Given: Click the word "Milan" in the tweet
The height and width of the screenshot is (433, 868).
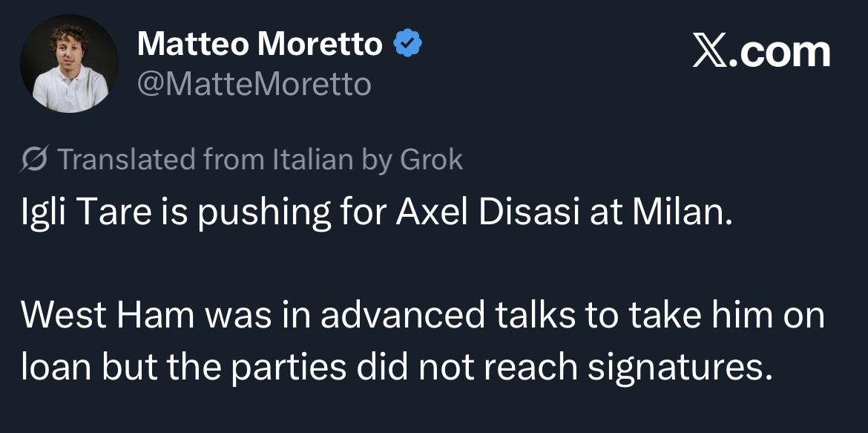Looking at the screenshot, I should pyautogui.click(x=679, y=215).
